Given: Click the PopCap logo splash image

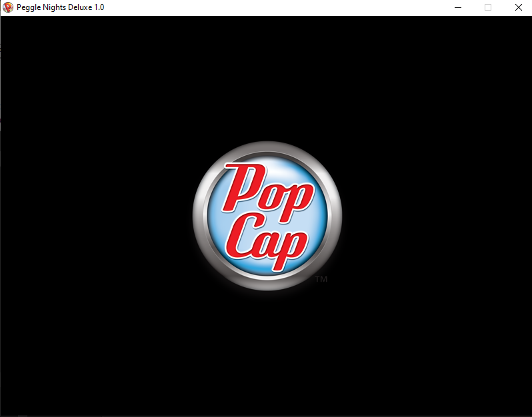Looking at the screenshot, I should 267,216.
